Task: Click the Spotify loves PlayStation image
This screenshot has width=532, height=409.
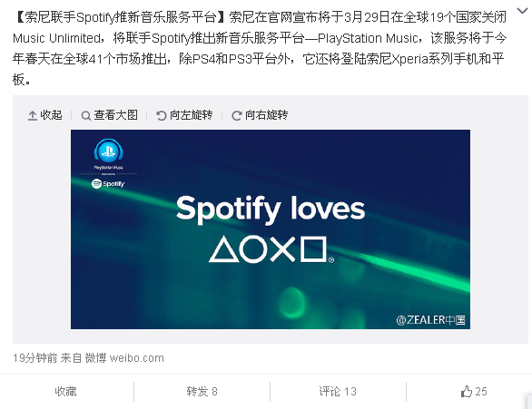Action: (271, 229)
